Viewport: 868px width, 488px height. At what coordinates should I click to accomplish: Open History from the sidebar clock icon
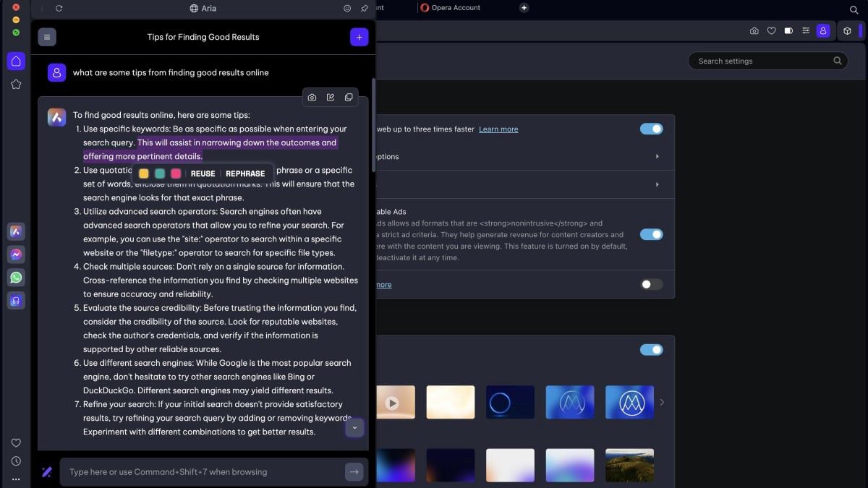[x=16, y=461]
